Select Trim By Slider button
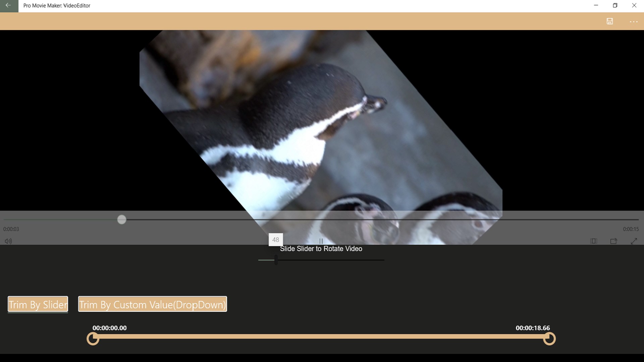 38,304
